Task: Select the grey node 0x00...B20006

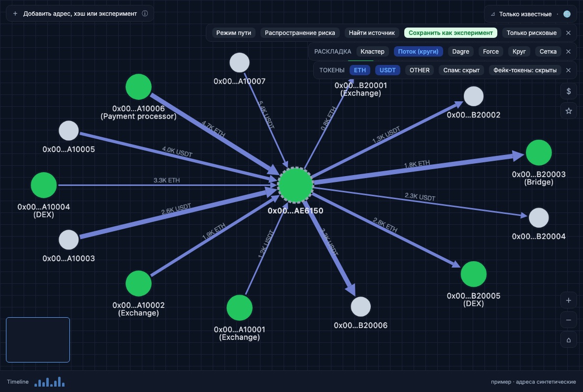Action: click(x=360, y=306)
